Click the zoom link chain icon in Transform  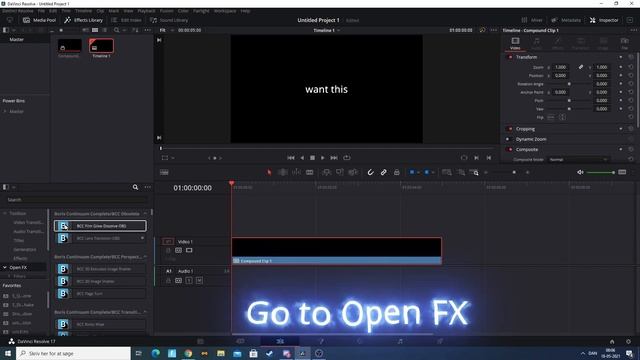[580, 67]
